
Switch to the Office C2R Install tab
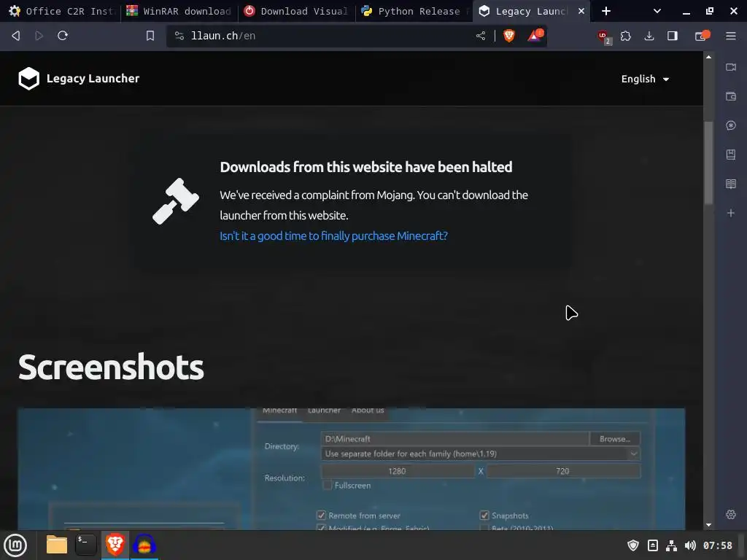(x=61, y=11)
